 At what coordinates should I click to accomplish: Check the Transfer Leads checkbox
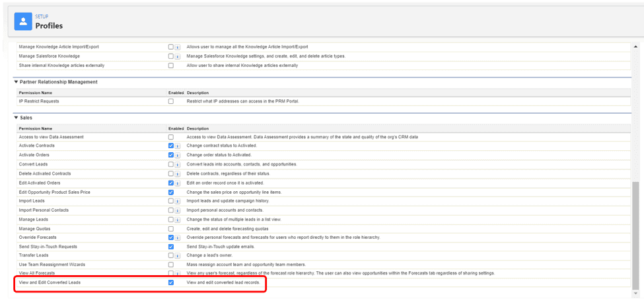pos(171,256)
